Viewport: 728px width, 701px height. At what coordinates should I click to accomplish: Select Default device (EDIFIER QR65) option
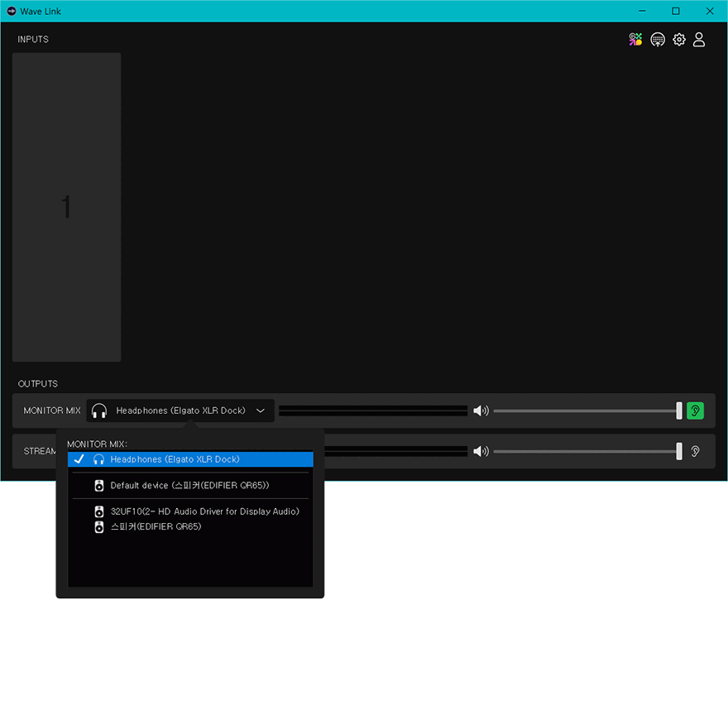[x=190, y=486]
